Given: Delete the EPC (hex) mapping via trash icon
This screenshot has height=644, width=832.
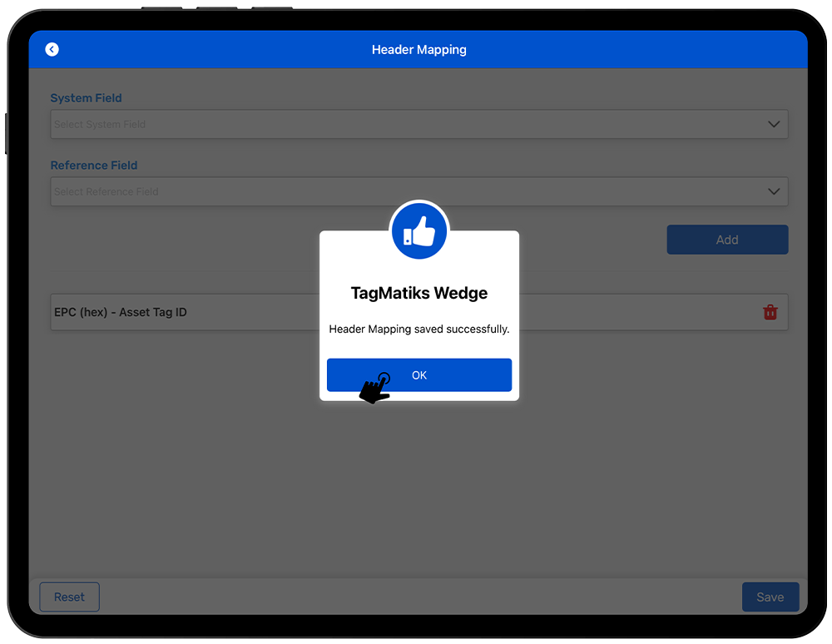Looking at the screenshot, I should pyautogui.click(x=770, y=313).
